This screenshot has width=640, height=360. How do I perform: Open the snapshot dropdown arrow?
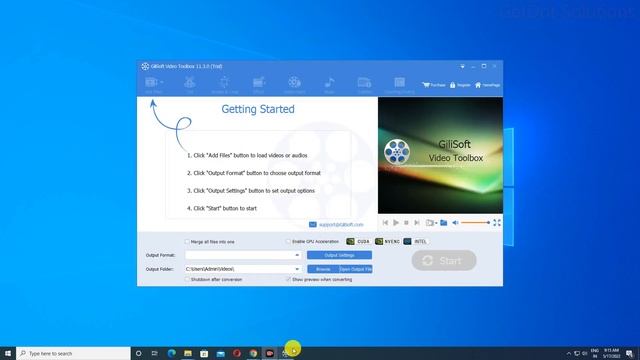(436, 223)
